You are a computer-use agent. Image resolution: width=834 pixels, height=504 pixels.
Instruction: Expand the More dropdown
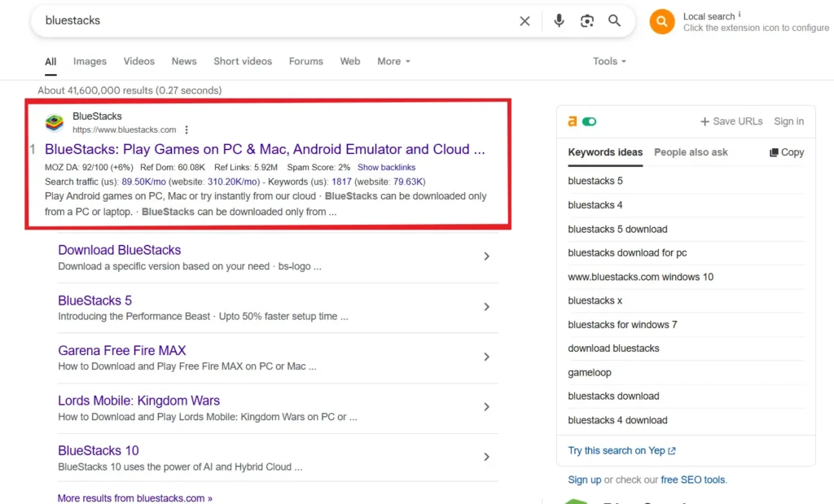pos(393,62)
